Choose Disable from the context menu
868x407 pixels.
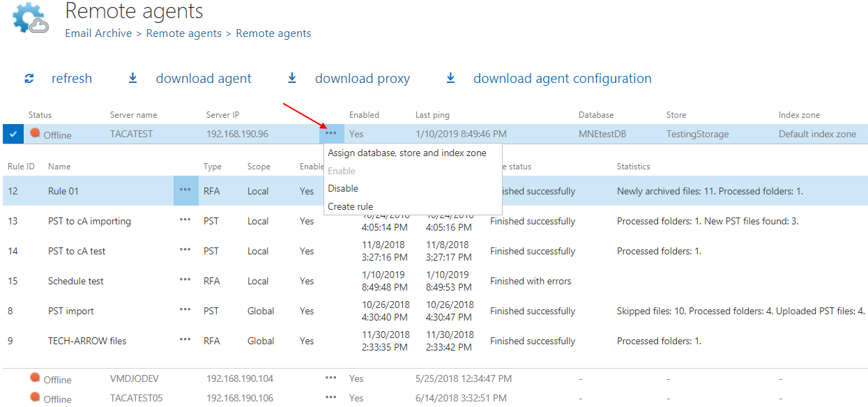click(x=343, y=188)
